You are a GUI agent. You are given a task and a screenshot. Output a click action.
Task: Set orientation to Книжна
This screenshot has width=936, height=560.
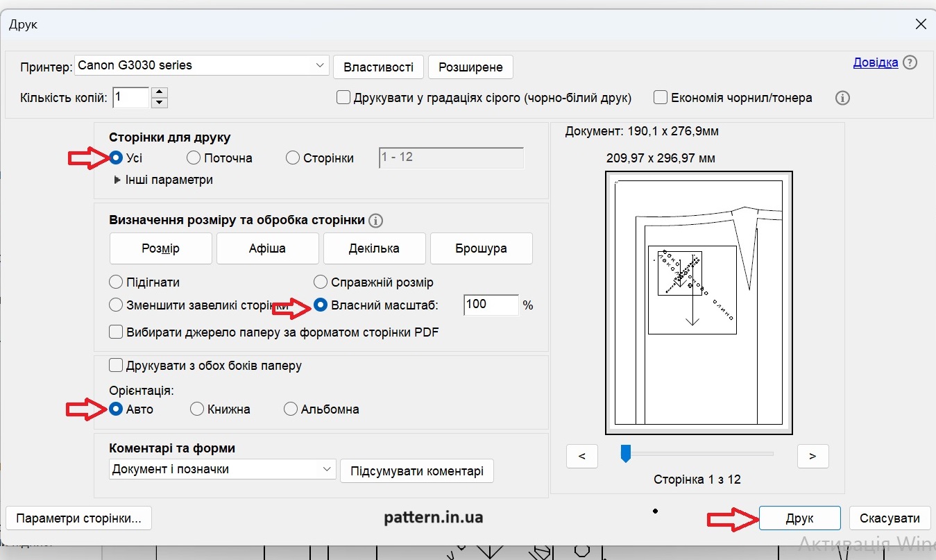197,409
